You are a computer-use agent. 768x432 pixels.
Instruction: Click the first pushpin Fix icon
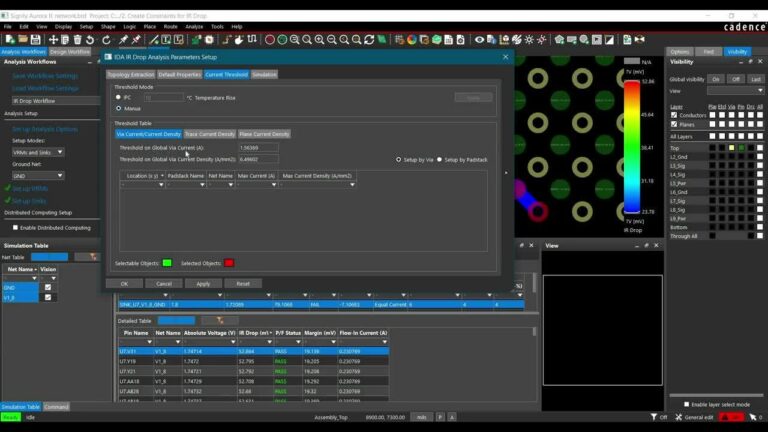click(x=123, y=40)
